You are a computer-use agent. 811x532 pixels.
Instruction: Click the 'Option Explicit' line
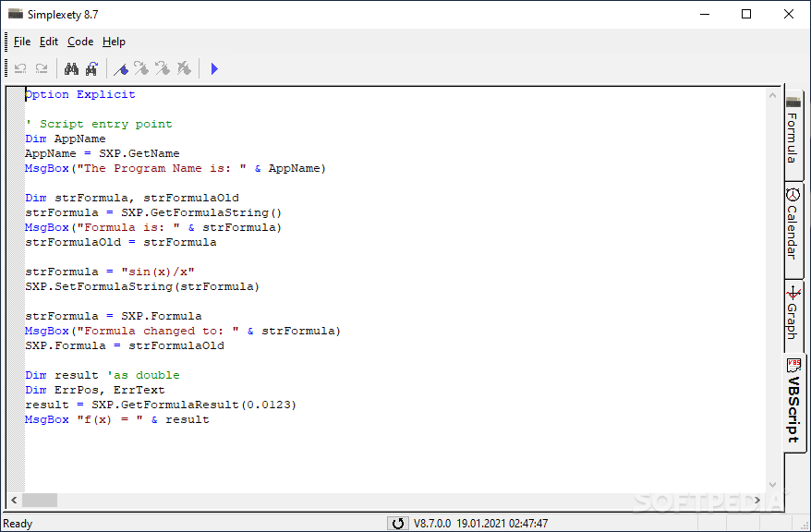click(x=80, y=94)
